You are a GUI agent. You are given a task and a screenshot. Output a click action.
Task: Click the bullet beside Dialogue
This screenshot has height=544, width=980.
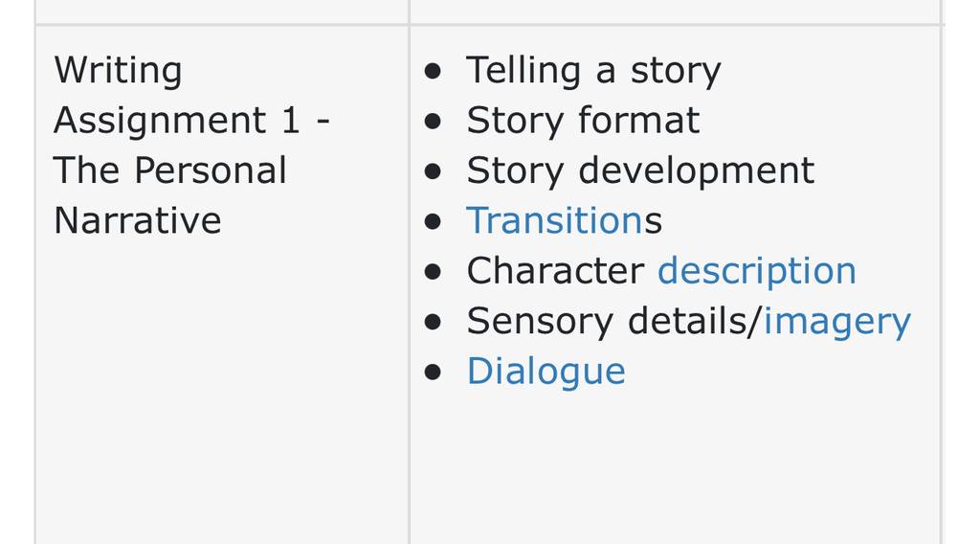point(433,372)
